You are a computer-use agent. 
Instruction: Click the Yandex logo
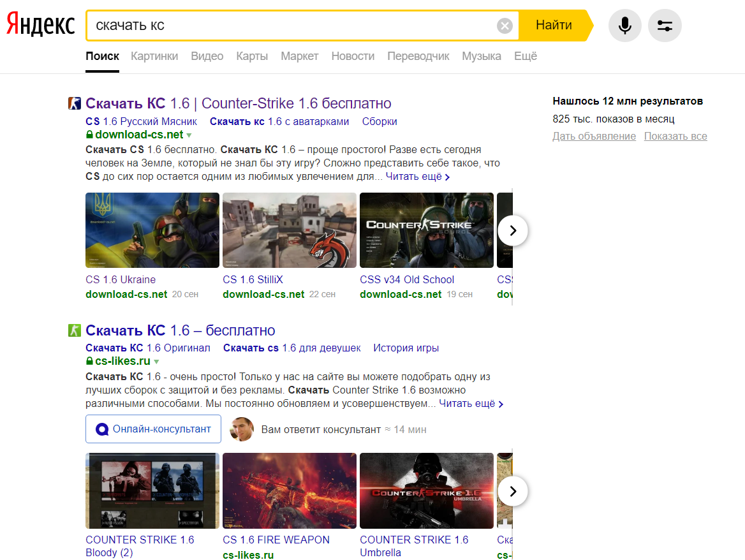point(40,24)
